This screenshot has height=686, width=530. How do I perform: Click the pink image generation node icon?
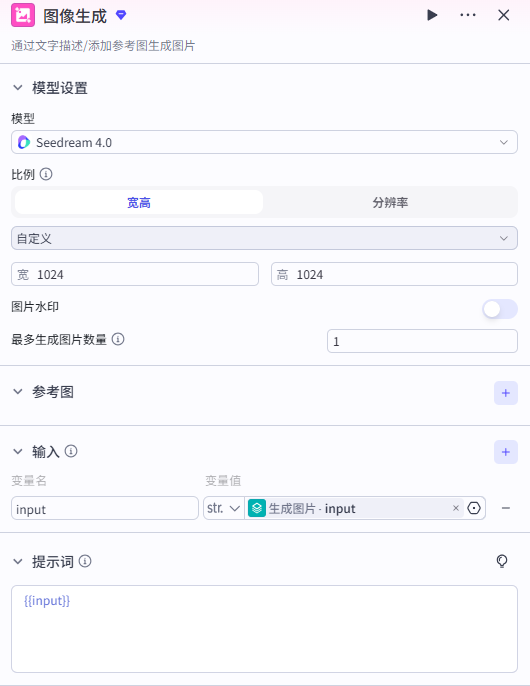pyautogui.click(x=23, y=15)
